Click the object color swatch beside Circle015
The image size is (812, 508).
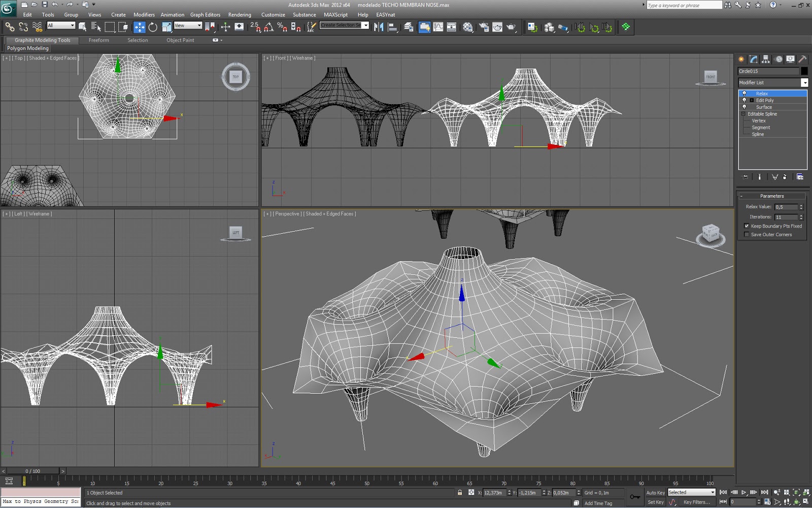[x=804, y=71]
